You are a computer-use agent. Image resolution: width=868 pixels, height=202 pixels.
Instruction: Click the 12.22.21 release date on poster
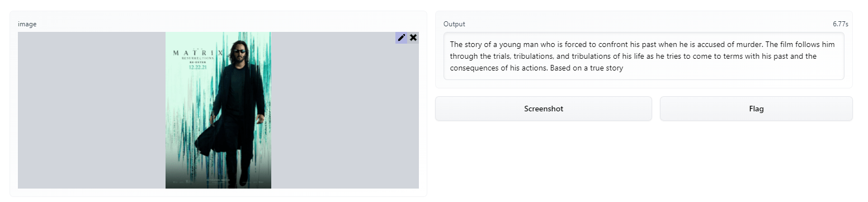tap(197, 67)
